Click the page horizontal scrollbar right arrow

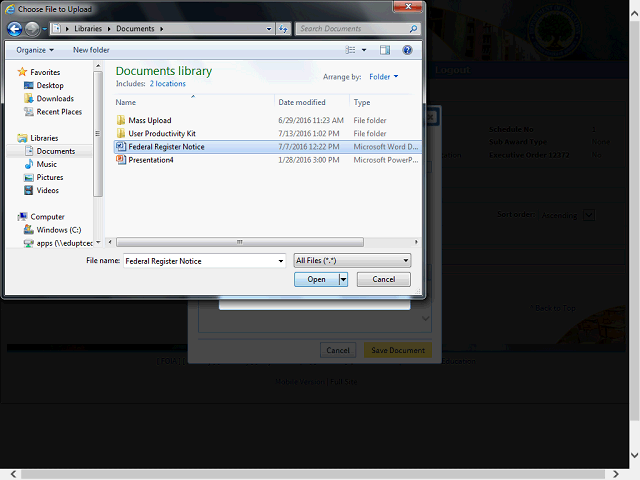coord(616,474)
